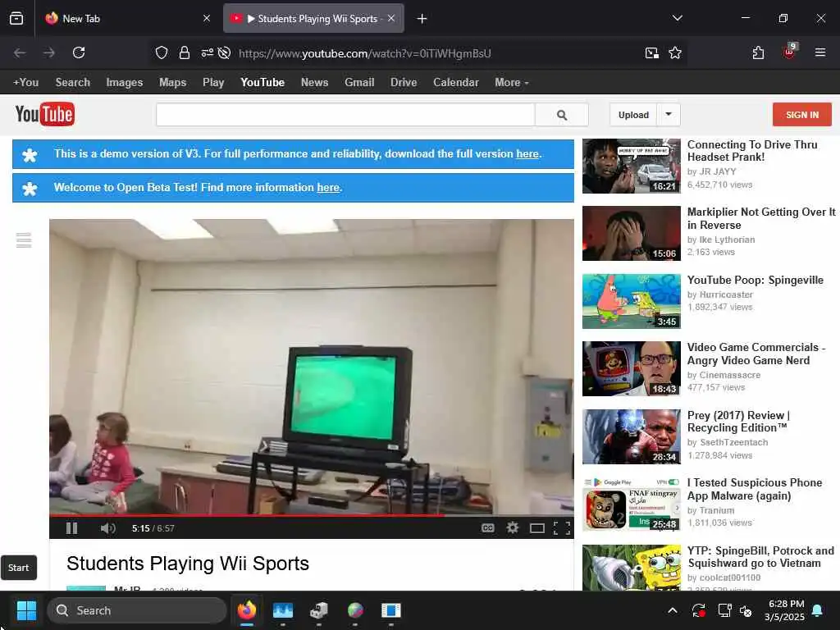Open video settings gear icon
The width and height of the screenshot is (840, 630).
pos(513,528)
